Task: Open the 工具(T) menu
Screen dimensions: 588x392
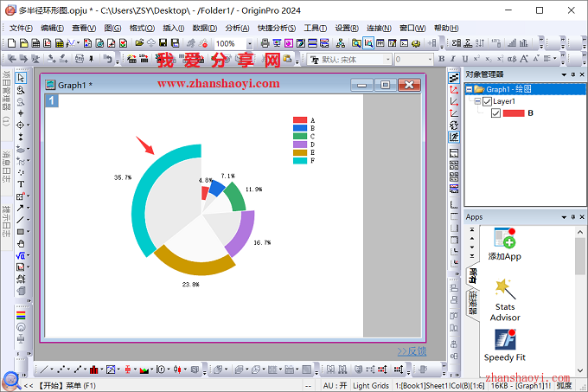Action: coord(316,29)
